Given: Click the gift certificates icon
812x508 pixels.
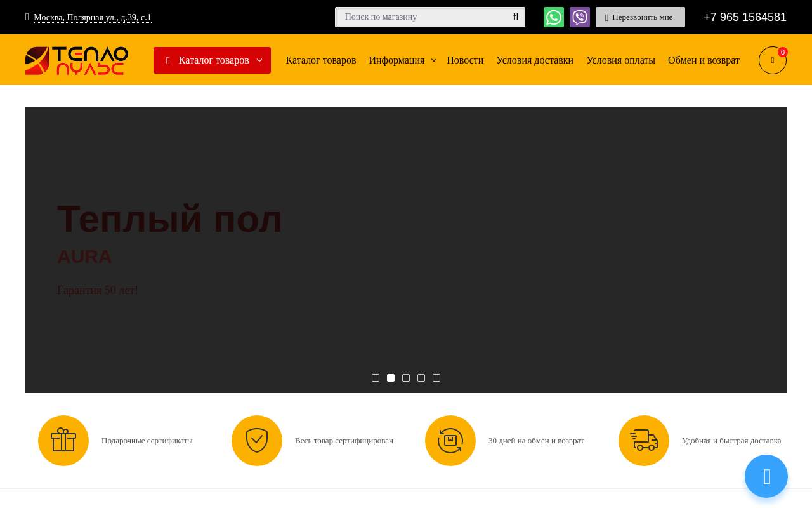Looking at the screenshot, I should point(63,441).
